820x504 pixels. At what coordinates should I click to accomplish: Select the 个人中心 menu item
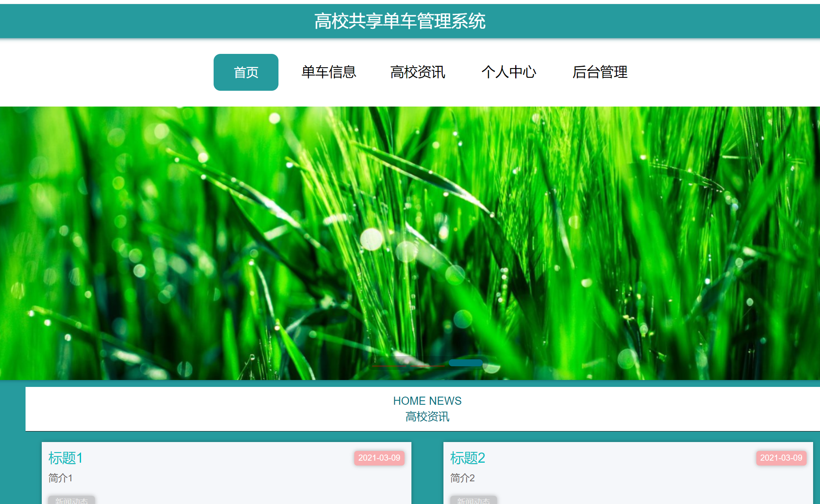tap(509, 72)
